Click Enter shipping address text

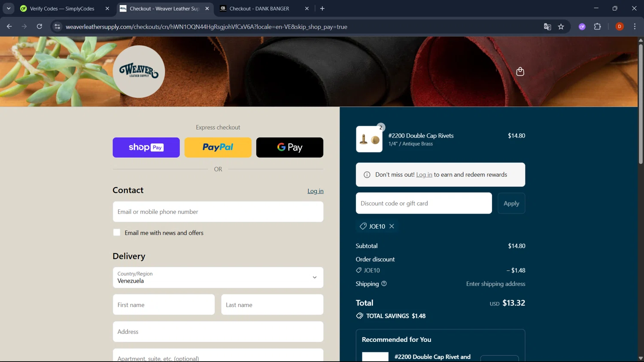tap(495, 284)
